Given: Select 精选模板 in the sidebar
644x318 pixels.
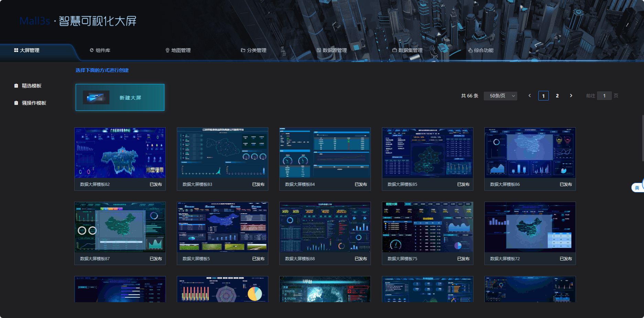Looking at the screenshot, I should (x=32, y=86).
